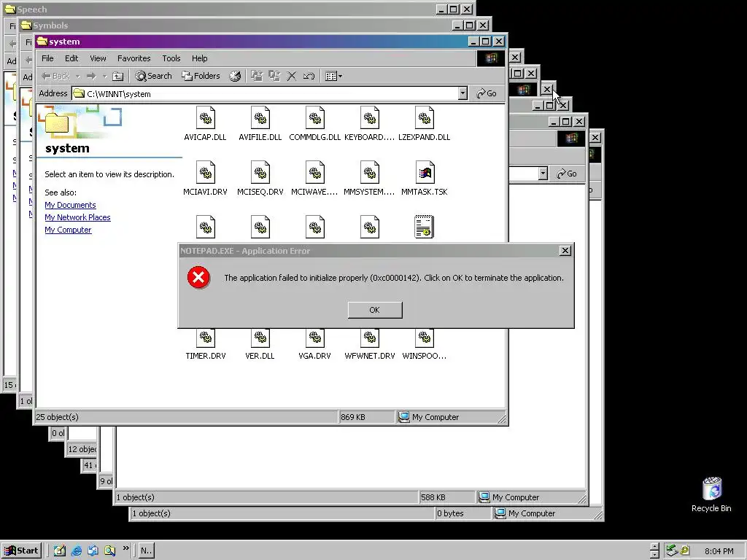This screenshot has width=747, height=560.
Task: Expand the Address dropdown in the background window
Action: 543,174
